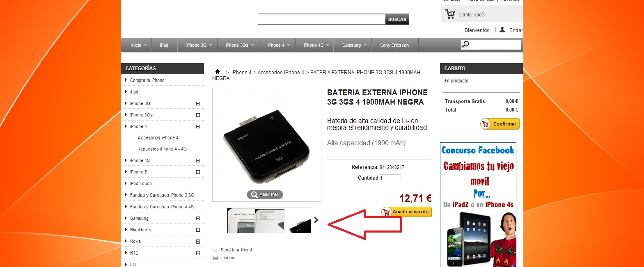Screen dimensions: 644x267
Task: Expand the Blackberry category
Action: click(x=198, y=230)
